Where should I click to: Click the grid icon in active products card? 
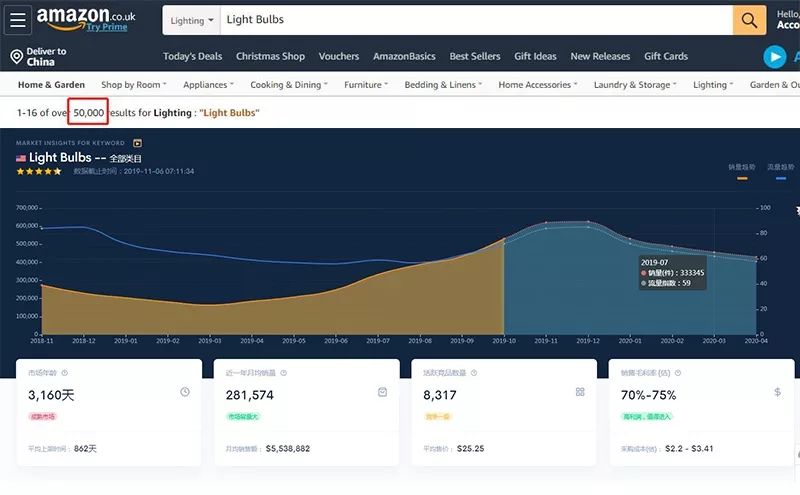580,392
